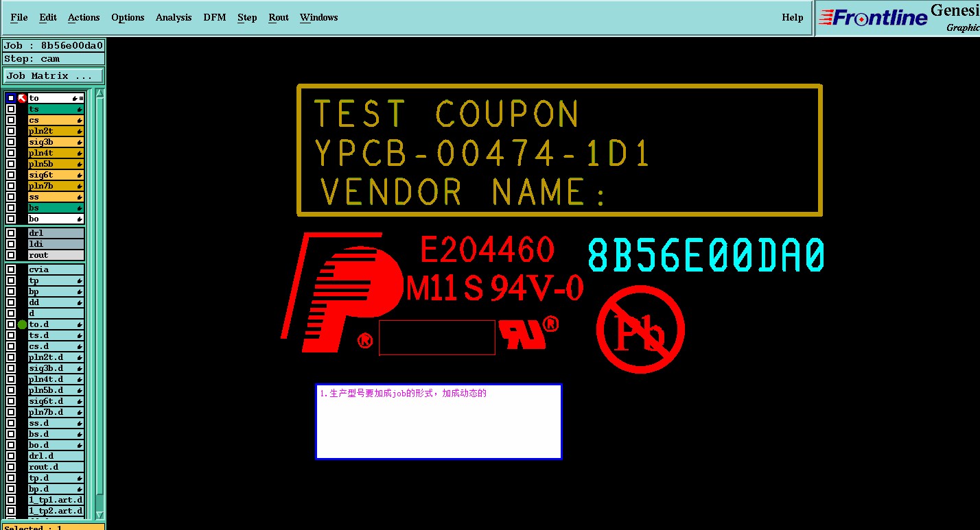Screen dimensions: 980x530
Task: Open the File menu
Action: point(19,18)
